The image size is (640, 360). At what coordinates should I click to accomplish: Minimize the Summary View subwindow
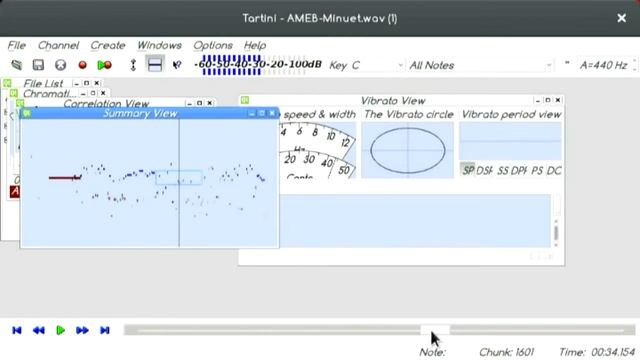[x=252, y=113]
